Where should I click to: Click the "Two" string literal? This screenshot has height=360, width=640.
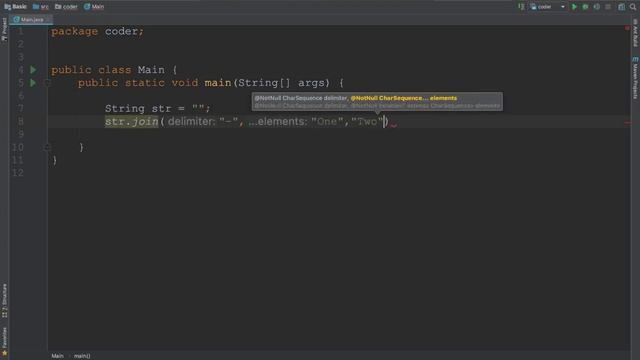tap(367, 121)
